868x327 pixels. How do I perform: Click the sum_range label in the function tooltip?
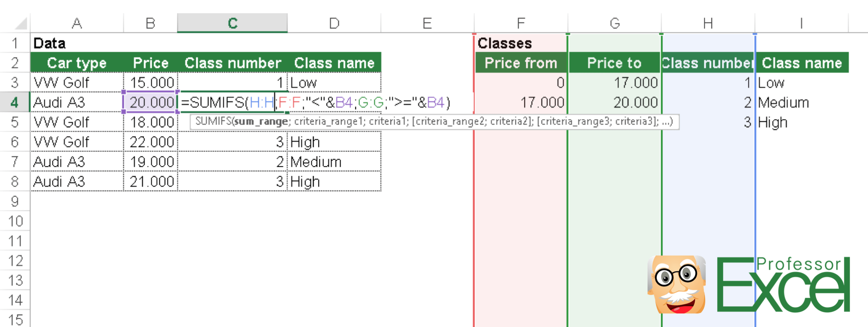click(262, 121)
